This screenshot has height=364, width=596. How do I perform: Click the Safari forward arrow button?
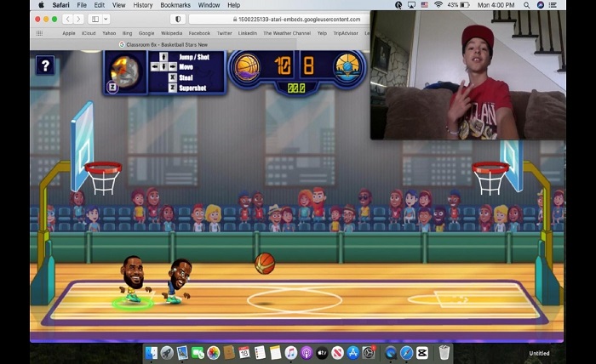click(x=78, y=19)
